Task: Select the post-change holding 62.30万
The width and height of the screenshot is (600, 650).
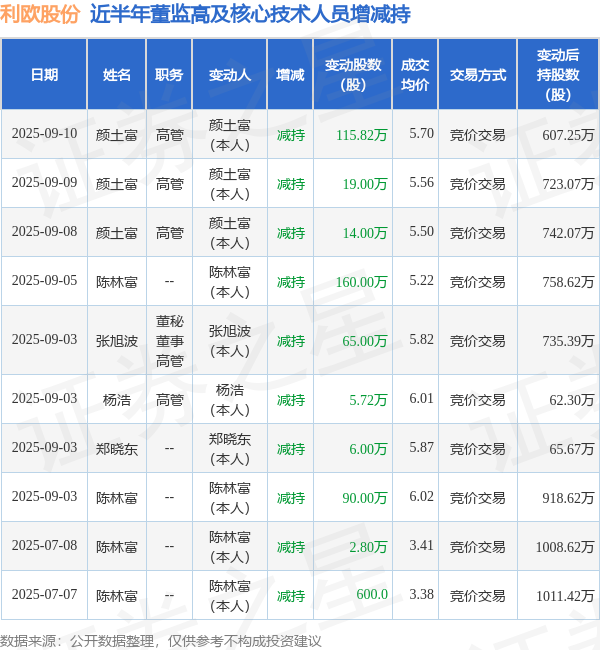Action: pos(572,399)
